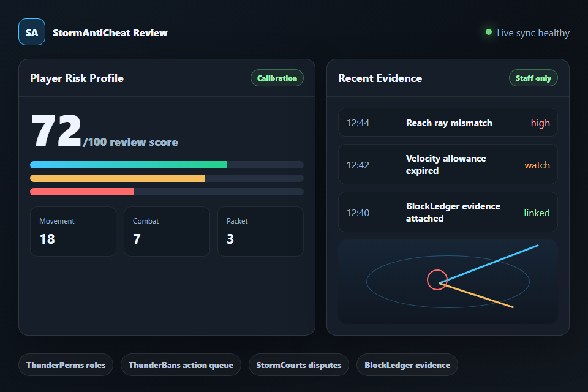The image size is (588, 392).
Task: Click the red circle in ray diagram
Action: 437,280
